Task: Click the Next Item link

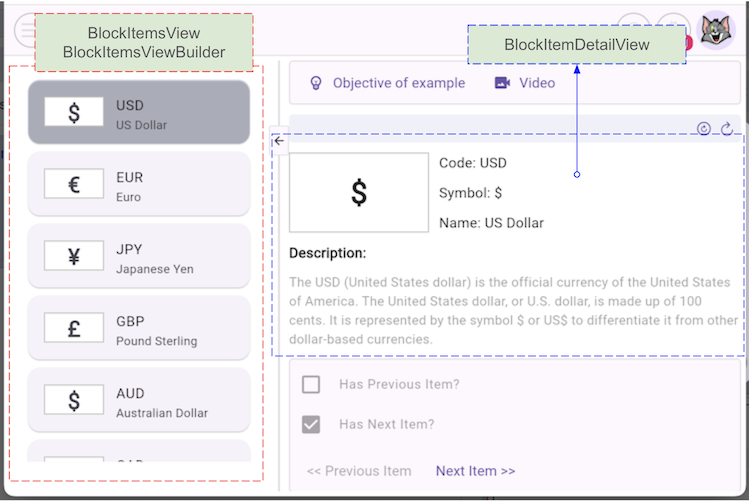Action: tap(475, 471)
